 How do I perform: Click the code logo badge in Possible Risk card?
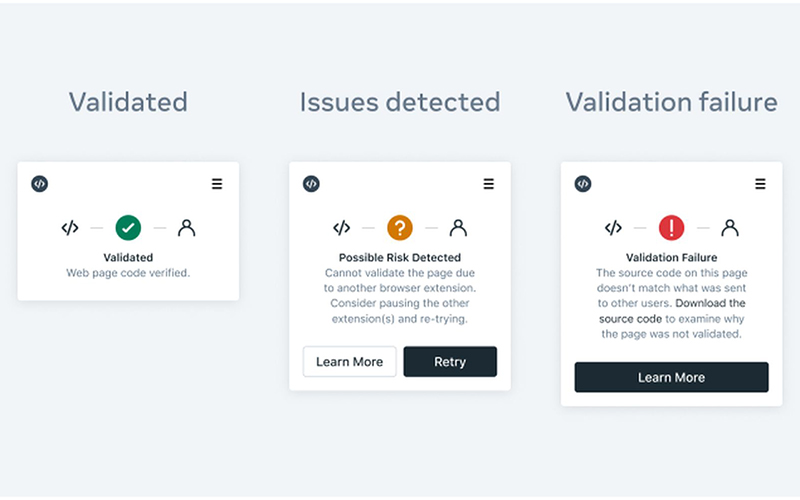click(311, 184)
